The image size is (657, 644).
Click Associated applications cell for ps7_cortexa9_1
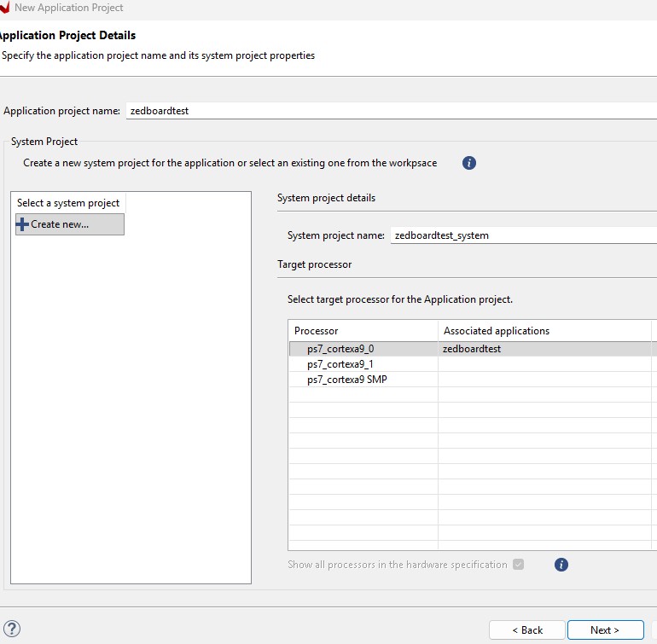click(544, 364)
